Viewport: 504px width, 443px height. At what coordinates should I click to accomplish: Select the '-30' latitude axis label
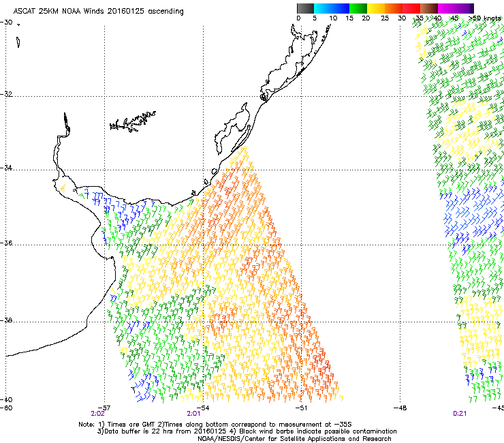tap(6, 22)
